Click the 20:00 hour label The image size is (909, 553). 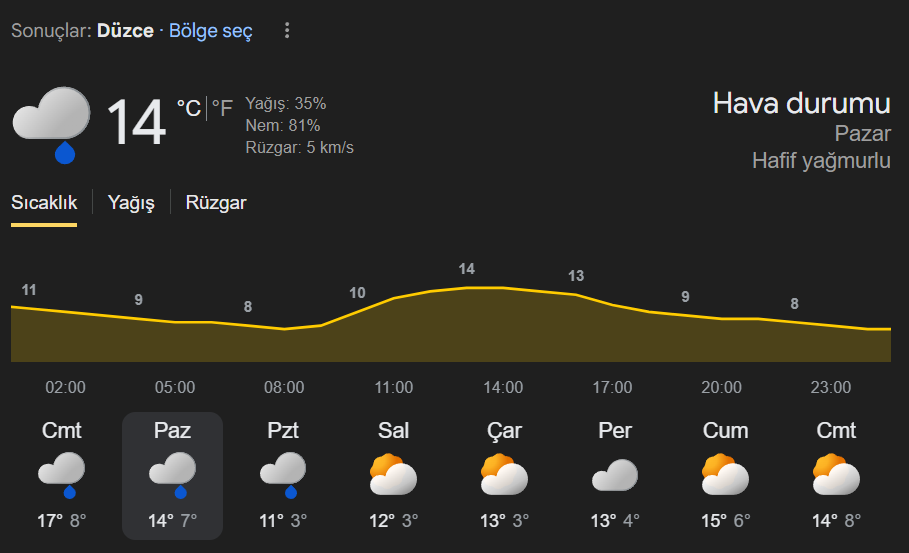coord(721,388)
